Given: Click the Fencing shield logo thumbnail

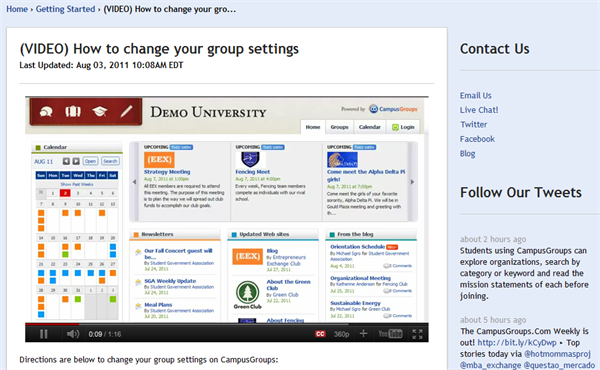Looking at the screenshot, I should (250, 159).
